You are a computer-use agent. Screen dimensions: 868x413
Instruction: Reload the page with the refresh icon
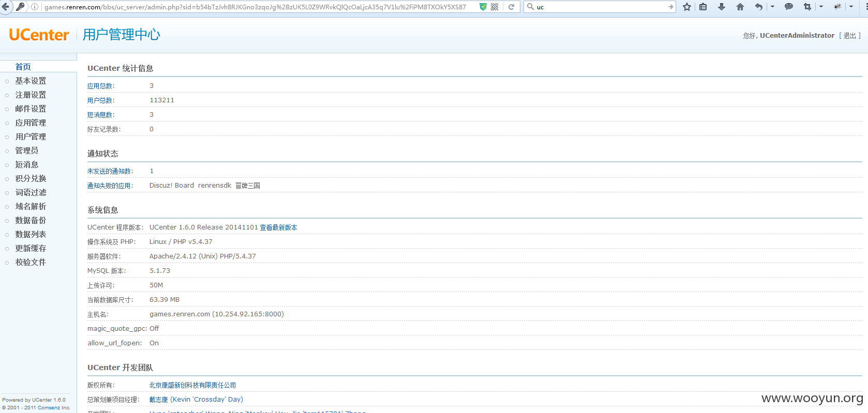coord(511,7)
